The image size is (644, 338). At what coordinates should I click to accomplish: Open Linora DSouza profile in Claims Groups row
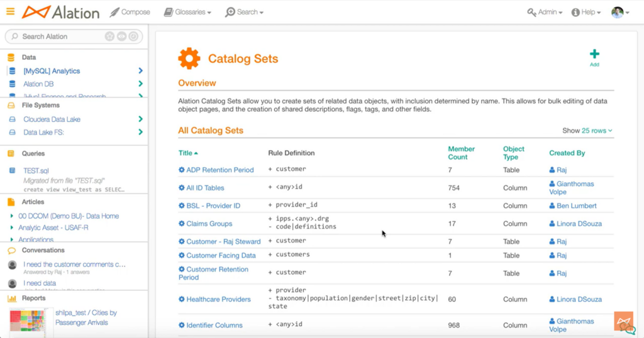[x=575, y=224]
